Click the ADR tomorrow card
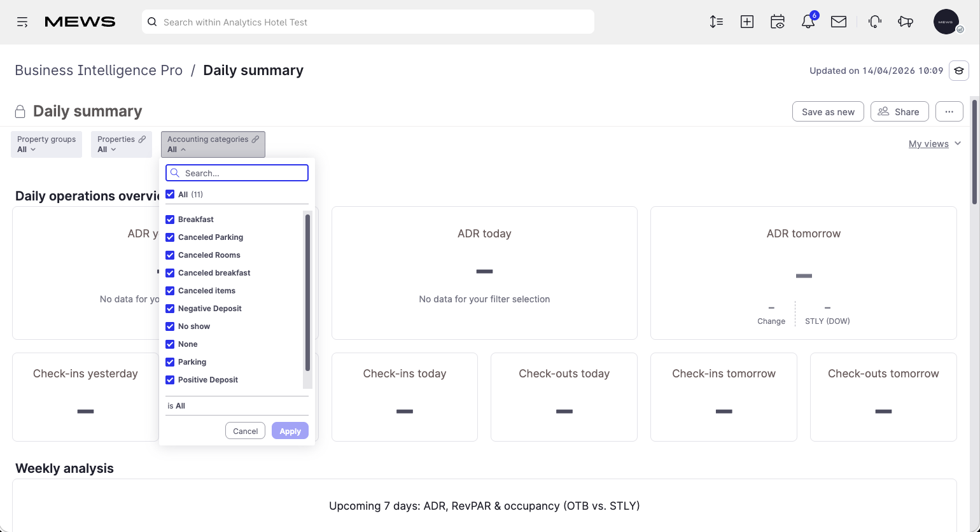Screen dimensions: 980x532 coord(804,273)
